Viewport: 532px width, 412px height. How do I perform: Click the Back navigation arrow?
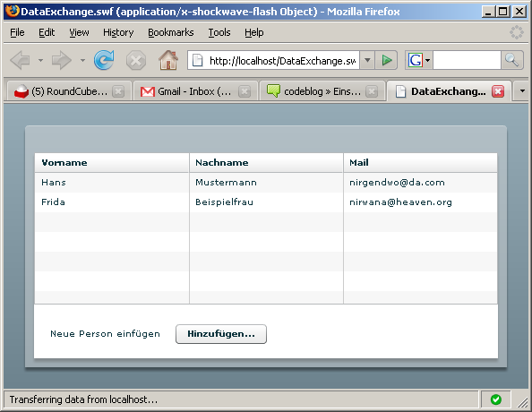(20, 60)
